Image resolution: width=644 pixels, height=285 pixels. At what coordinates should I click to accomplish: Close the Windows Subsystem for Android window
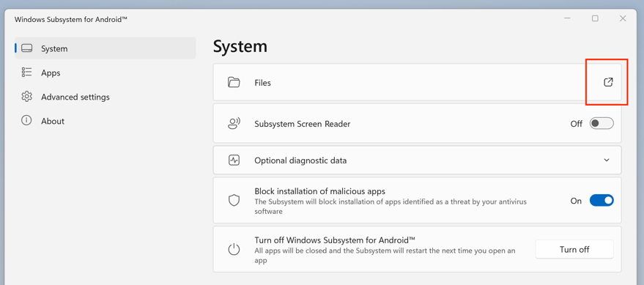623,18
